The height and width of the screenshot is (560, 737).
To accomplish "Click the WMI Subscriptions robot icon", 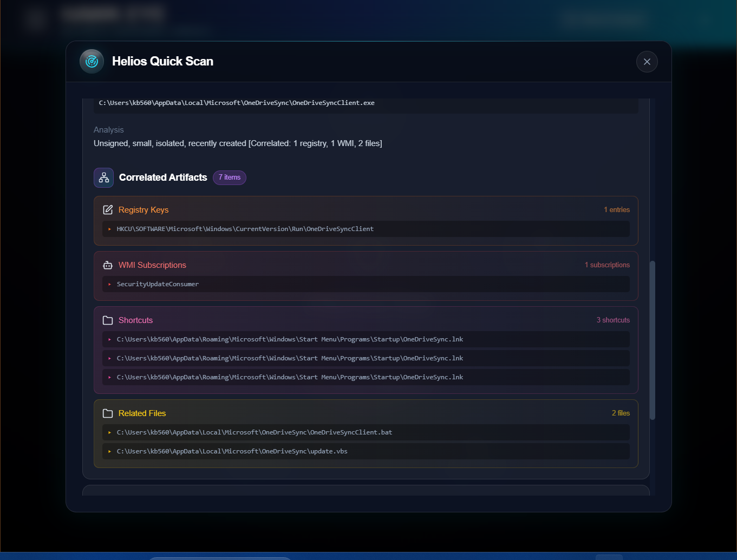I will pyautogui.click(x=108, y=265).
